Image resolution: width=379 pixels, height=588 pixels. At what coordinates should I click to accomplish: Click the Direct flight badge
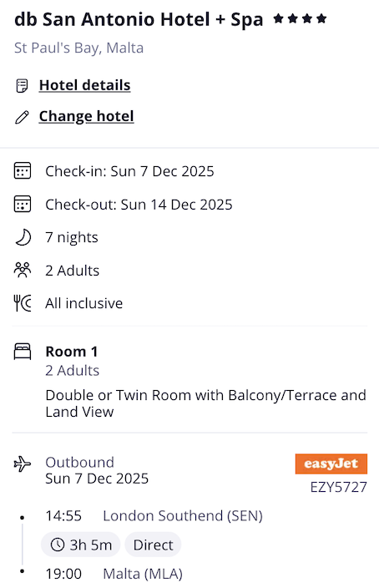(153, 545)
